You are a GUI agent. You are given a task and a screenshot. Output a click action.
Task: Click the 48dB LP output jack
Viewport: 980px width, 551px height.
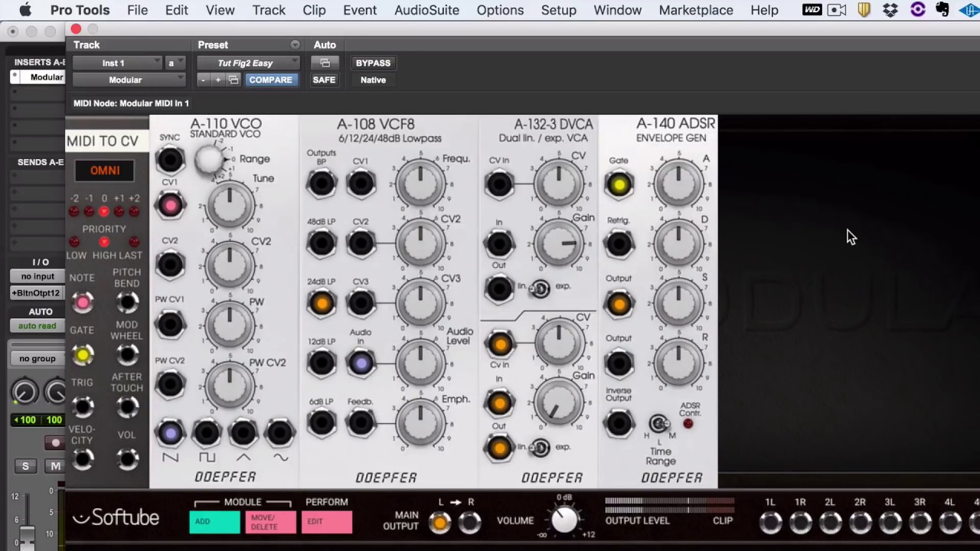(322, 243)
